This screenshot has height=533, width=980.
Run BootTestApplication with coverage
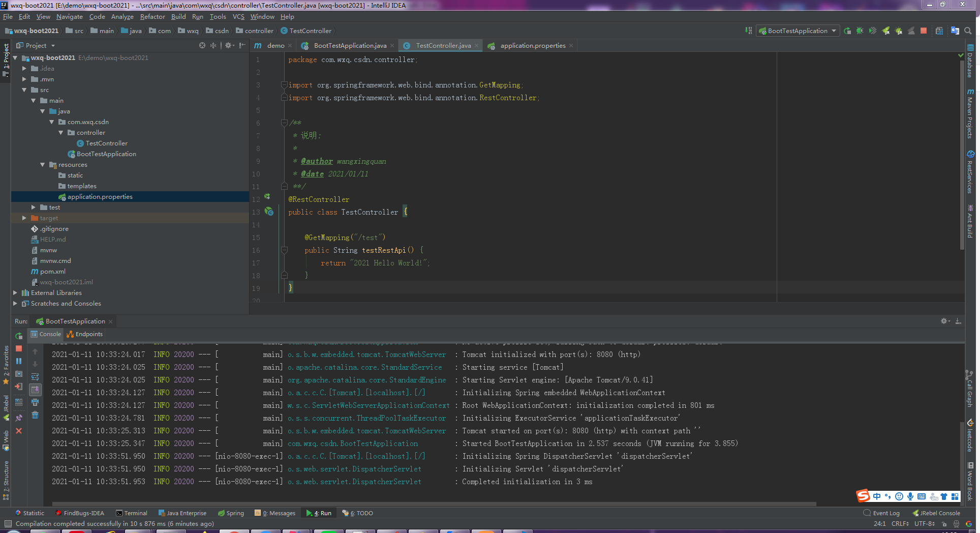point(872,31)
